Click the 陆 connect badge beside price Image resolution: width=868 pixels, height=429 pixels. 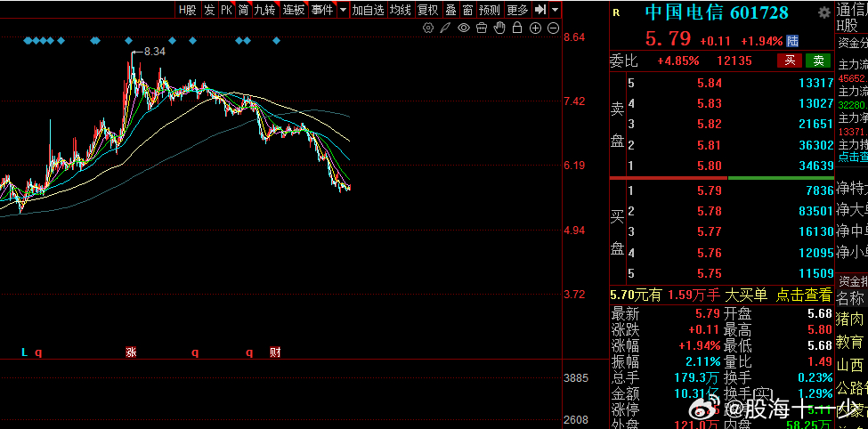pos(792,41)
